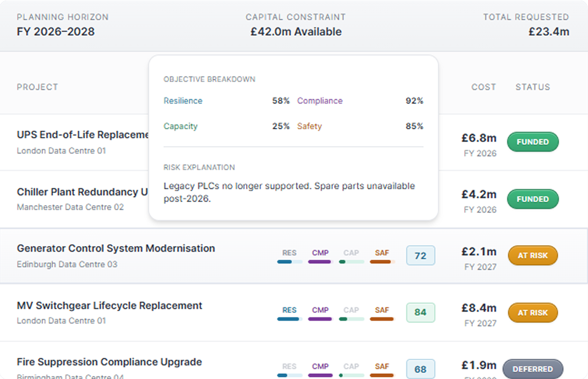The height and width of the screenshot is (379, 588).
Task: Click FUNDED badge for Chiller Plant Redundancy
Action: (532, 199)
